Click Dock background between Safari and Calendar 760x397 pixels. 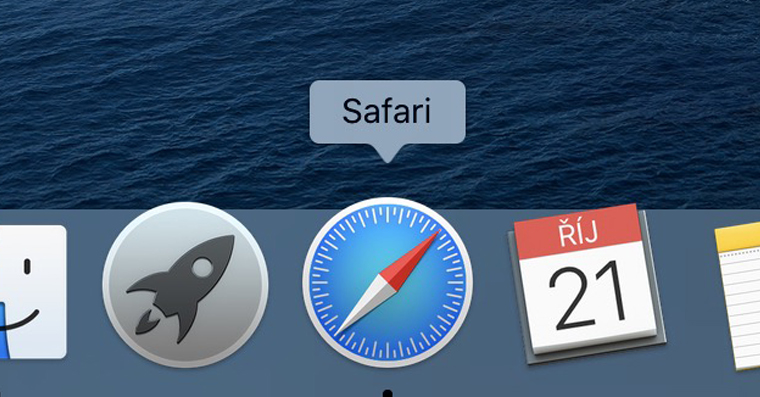click(x=491, y=291)
